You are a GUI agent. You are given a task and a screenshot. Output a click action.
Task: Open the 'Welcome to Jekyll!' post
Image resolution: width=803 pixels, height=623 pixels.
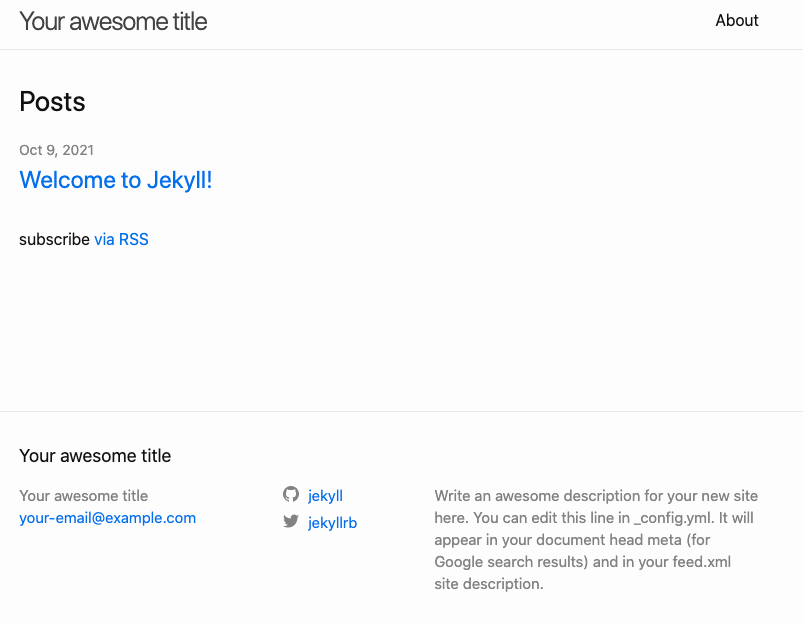[116, 180]
